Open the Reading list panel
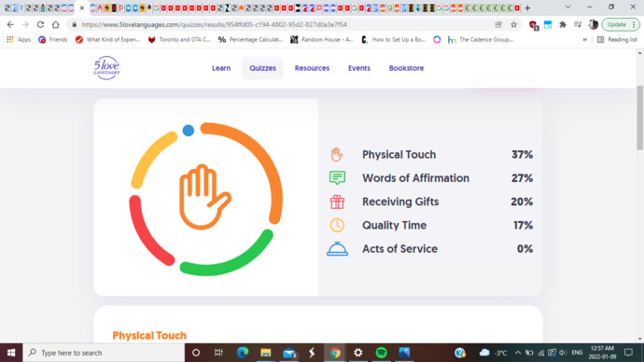The width and height of the screenshot is (644, 362). [x=617, y=39]
